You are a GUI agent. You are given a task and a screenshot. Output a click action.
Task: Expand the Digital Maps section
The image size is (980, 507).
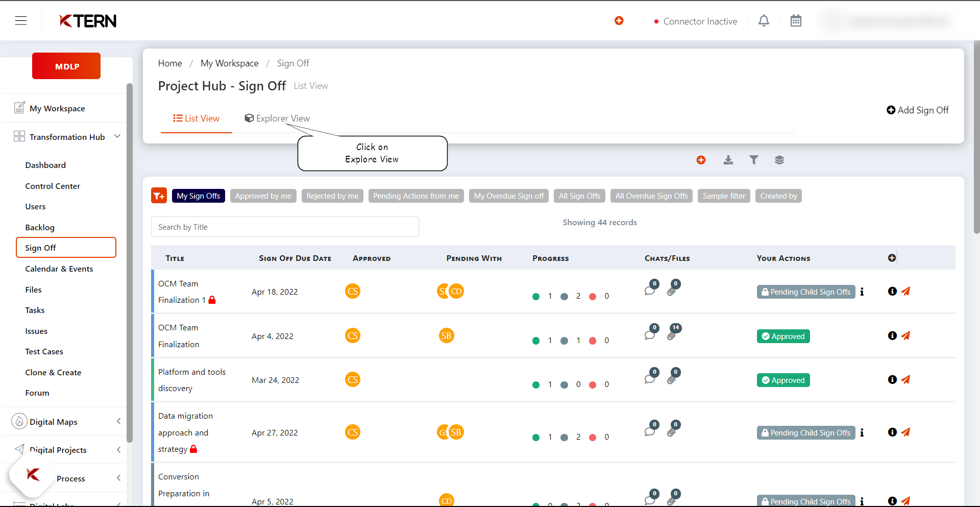tap(118, 421)
